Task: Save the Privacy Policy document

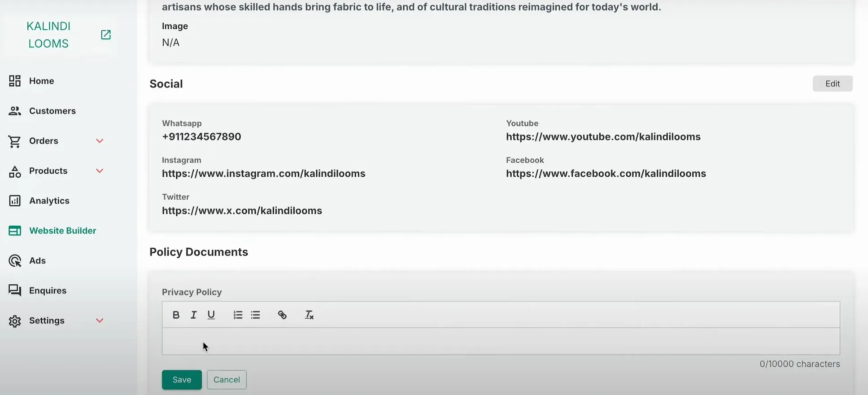Action: pos(182,380)
